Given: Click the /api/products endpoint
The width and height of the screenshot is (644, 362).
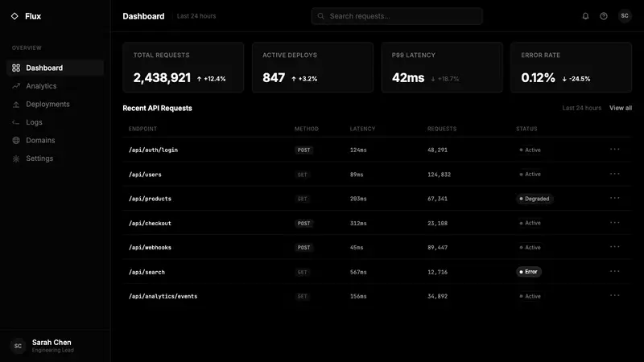Looking at the screenshot, I should tap(150, 199).
